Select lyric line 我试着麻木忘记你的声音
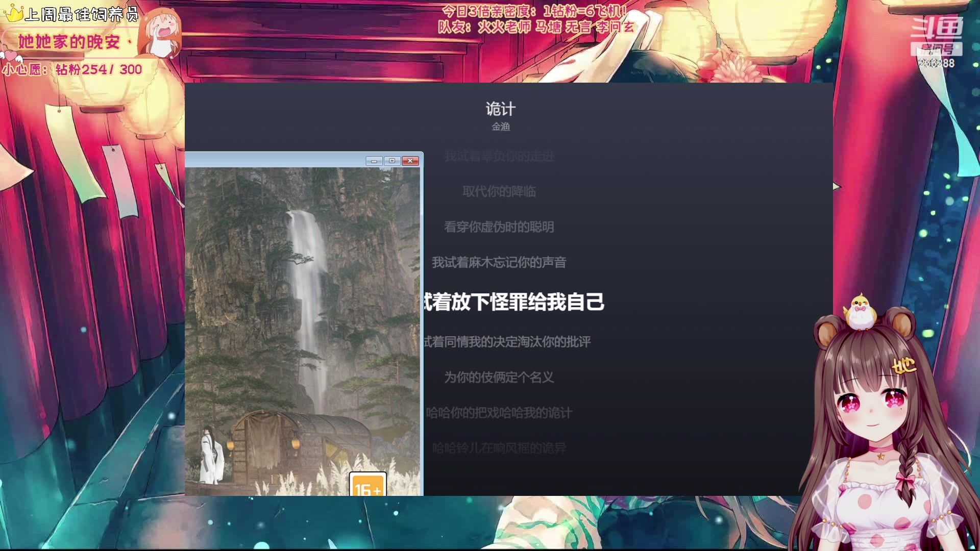 [499, 262]
